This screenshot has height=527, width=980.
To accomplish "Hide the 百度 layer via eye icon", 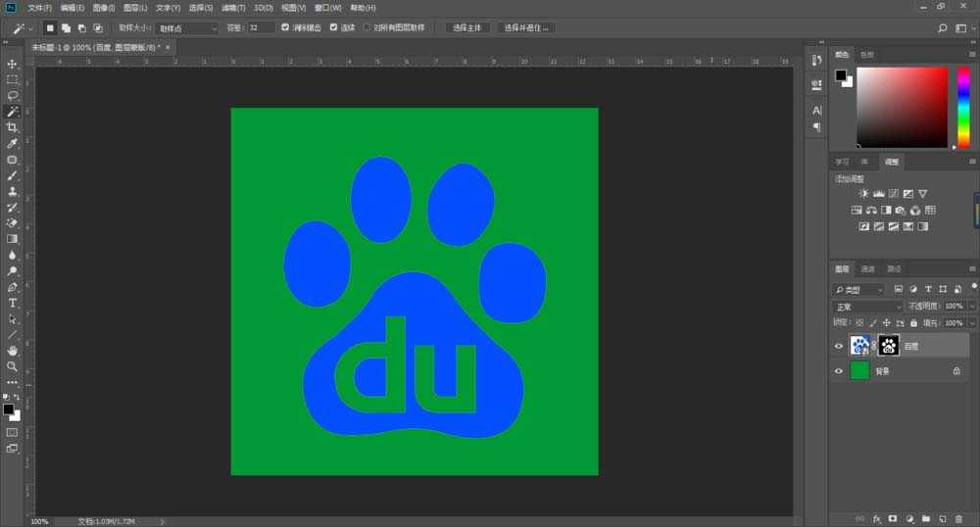I will (x=838, y=346).
